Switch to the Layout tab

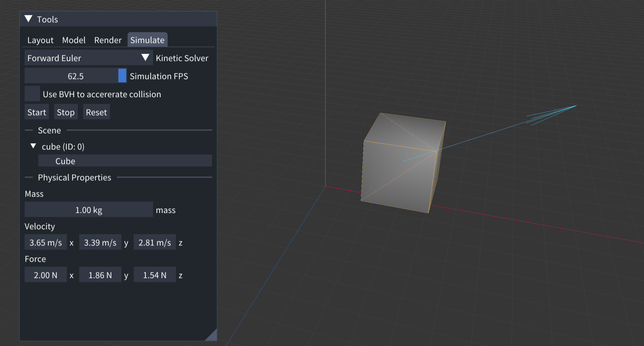click(x=40, y=40)
